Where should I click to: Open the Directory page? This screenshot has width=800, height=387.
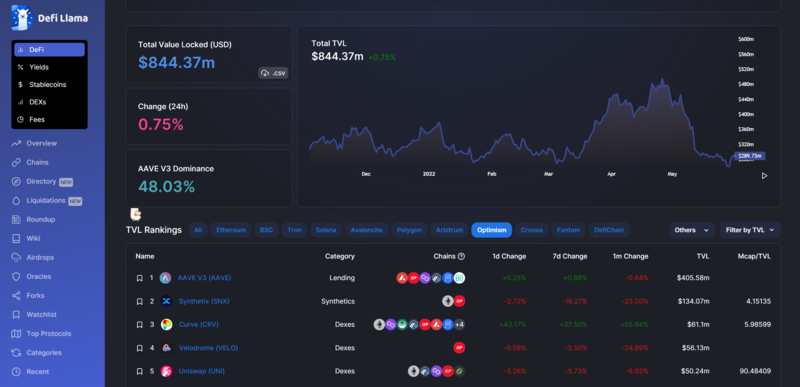point(42,182)
